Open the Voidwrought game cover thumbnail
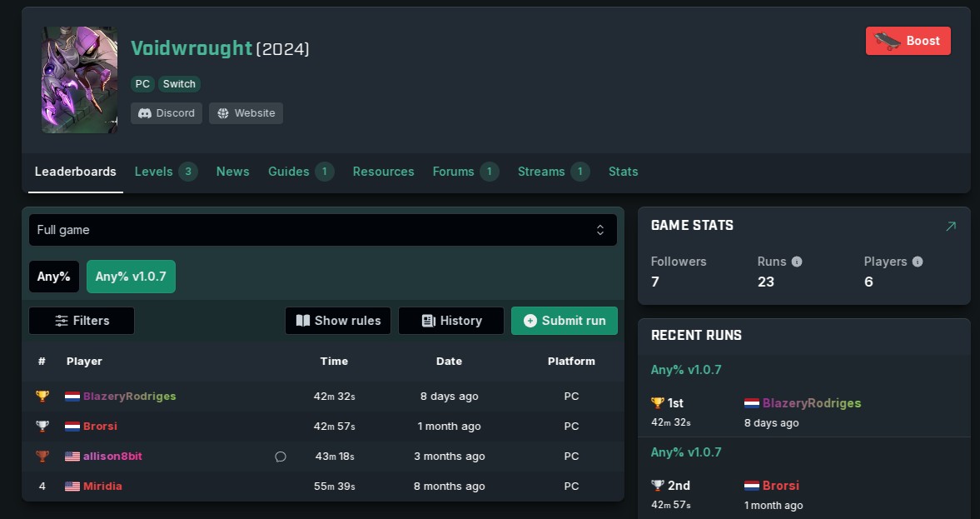This screenshot has height=519, width=980. 79,79
